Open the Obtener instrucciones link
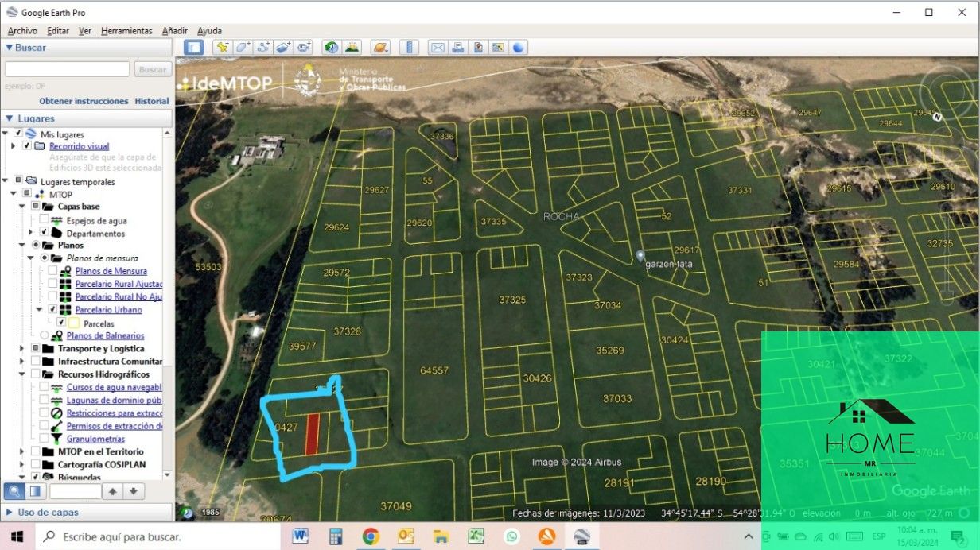This screenshot has width=980, height=550. click(84, 101)
